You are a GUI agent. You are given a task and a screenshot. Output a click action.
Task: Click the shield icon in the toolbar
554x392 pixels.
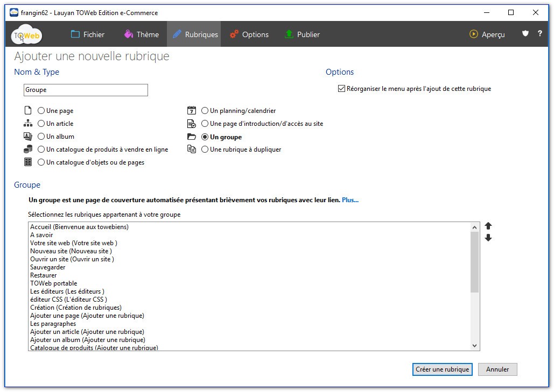pyautogui.click(x=525, y=34)
